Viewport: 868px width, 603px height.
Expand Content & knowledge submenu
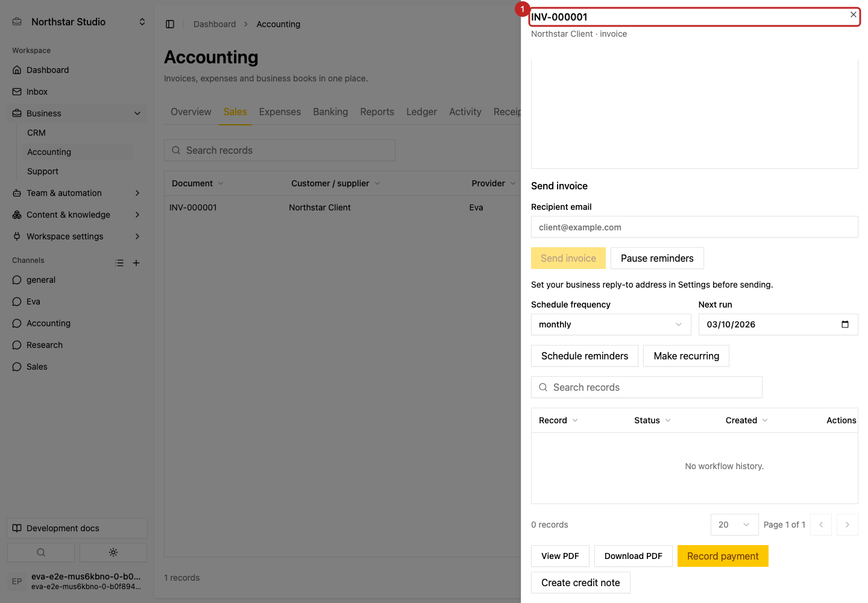[137, 215]
